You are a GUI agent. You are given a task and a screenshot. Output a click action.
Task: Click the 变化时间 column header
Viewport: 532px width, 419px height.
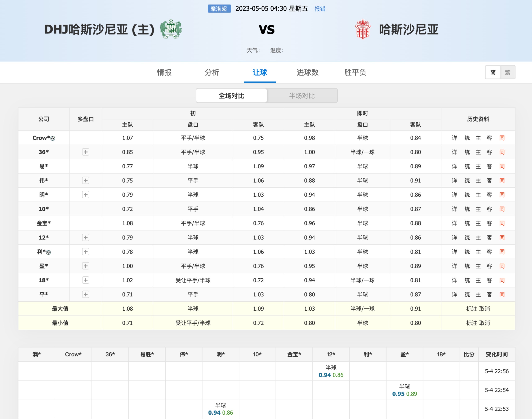[497, 354]
